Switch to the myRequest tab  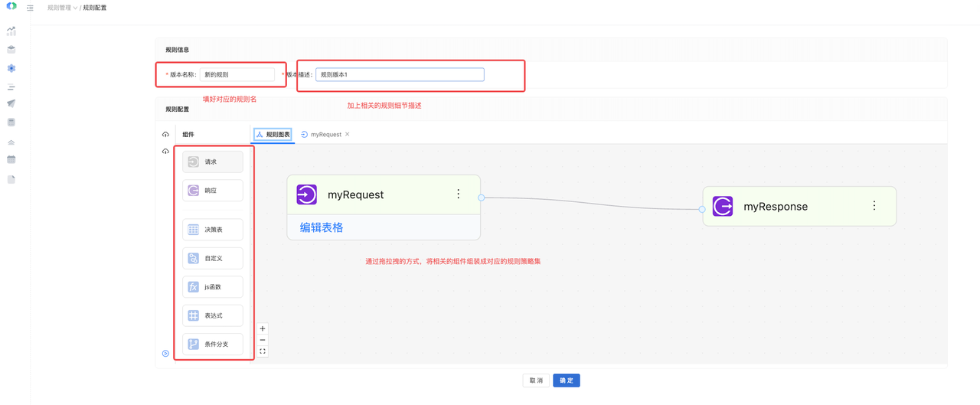(321, 134)
